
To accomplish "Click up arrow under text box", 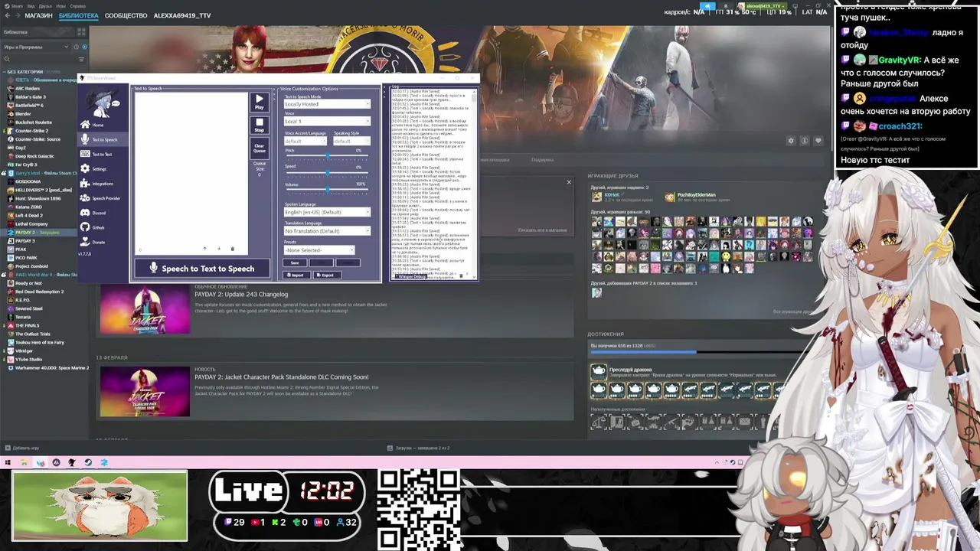I will click(204, 249).
